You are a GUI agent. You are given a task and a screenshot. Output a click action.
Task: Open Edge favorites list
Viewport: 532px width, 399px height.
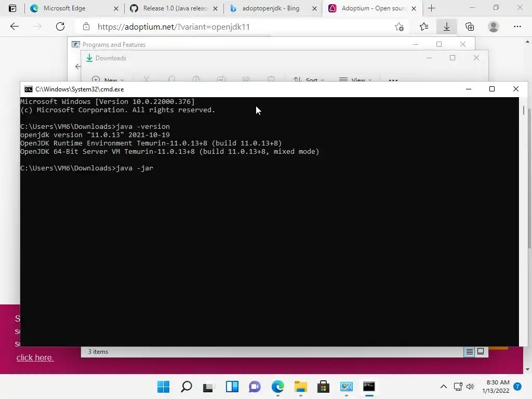pyautogui.click(x=424, y=26)
